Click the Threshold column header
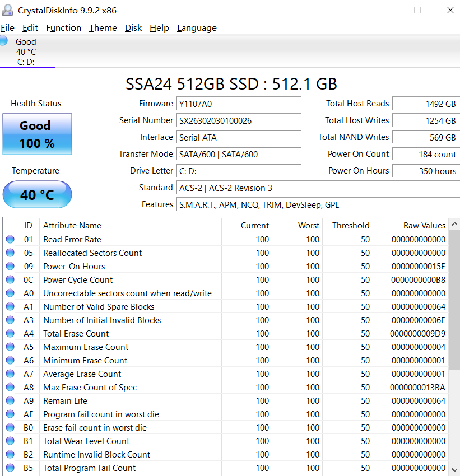460x476 pixels. click(347, 225)
